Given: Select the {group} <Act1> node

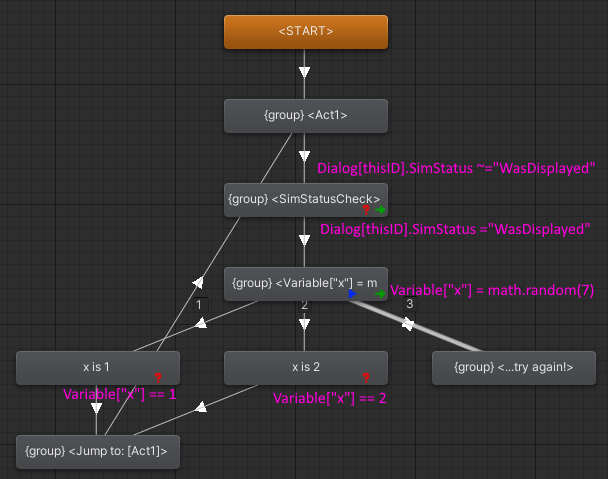Looking at the screenshot, I should click(x=306, y=116).
